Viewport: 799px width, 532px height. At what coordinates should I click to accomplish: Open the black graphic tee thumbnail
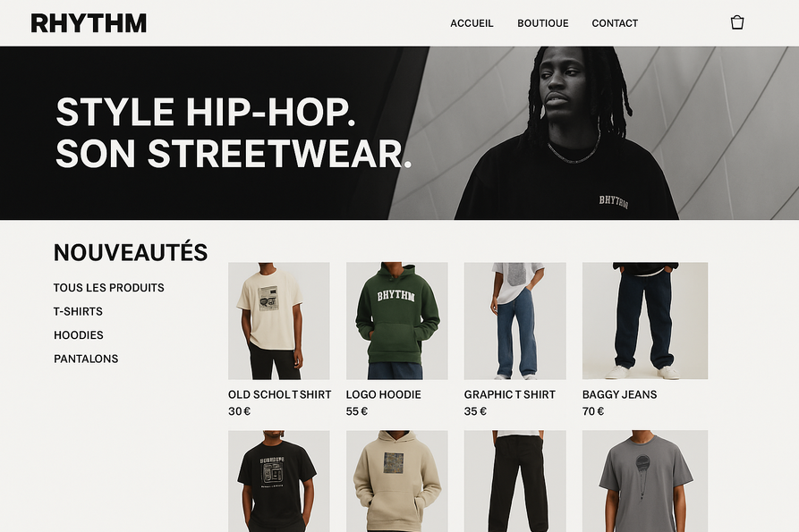point(279,481)
